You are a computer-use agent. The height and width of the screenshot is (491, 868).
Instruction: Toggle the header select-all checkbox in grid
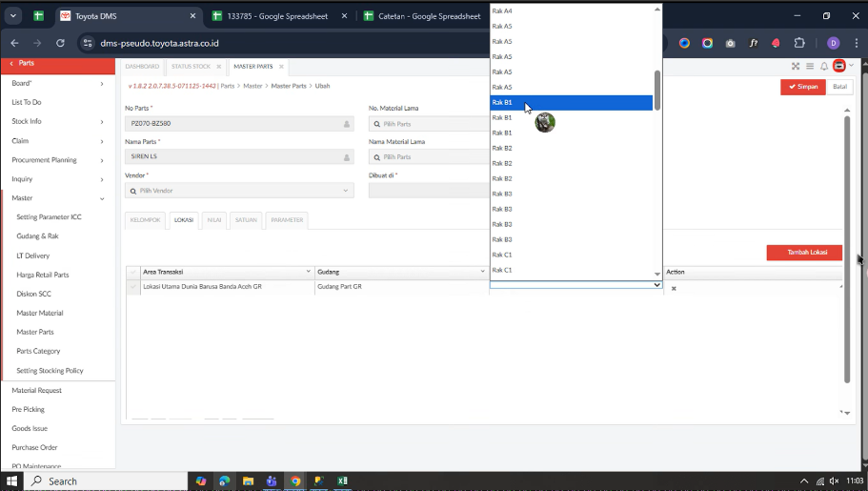pyautogui.click(x=132, y=272)
